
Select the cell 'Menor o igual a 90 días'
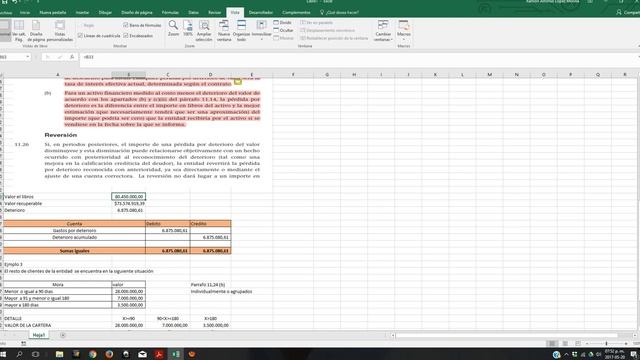tap(57, 292)
